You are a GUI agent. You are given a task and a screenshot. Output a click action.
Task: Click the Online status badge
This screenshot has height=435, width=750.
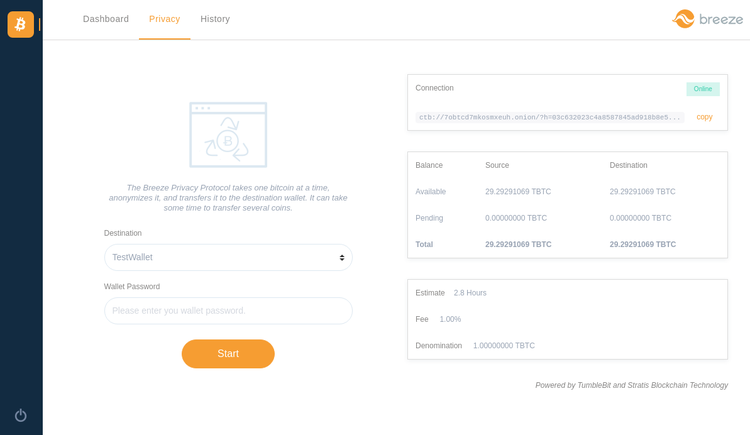point(703,89)
